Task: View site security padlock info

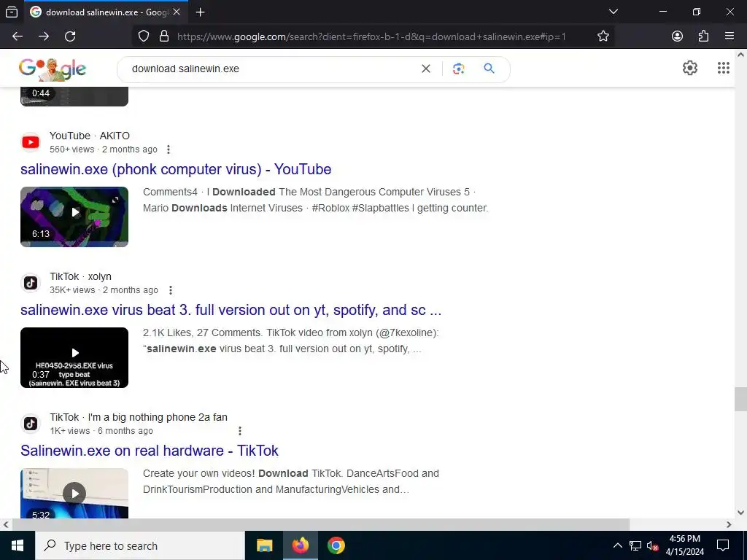Action: (164, 36)
